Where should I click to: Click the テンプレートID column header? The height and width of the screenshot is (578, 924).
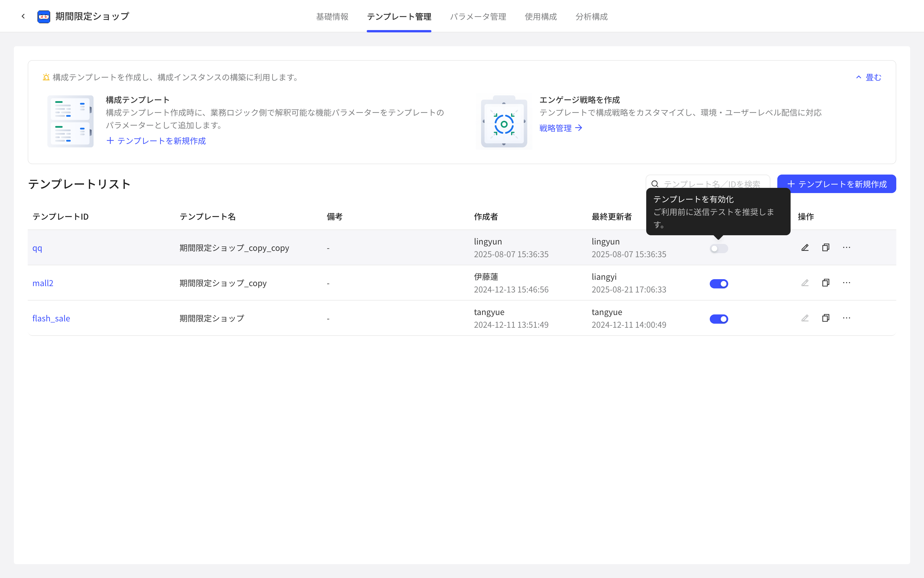pos(60,217)
